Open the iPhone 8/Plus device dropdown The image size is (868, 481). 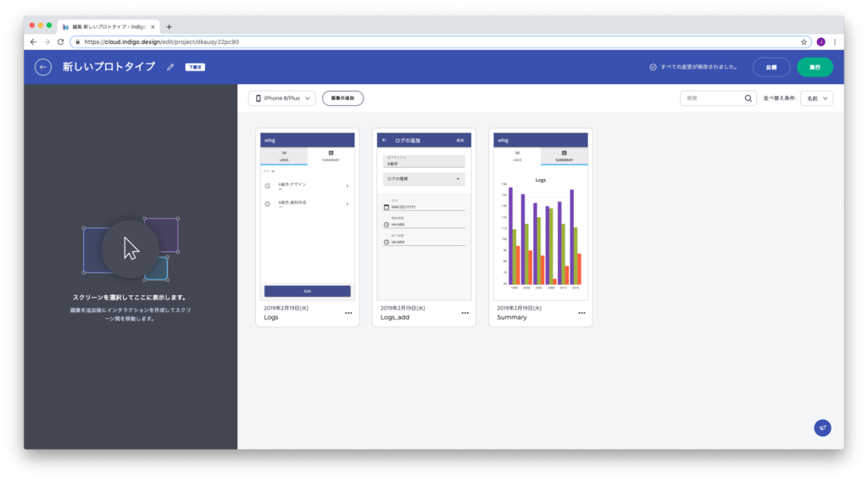pos(282,98)
